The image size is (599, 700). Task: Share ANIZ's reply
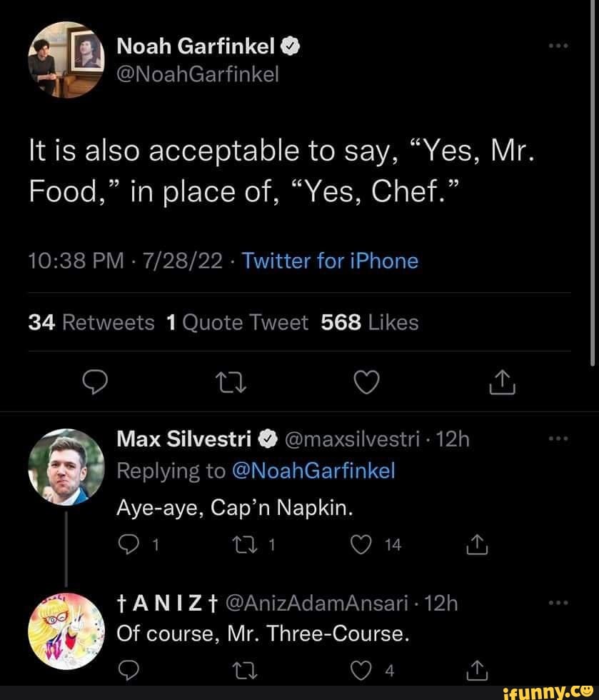(477, 670)
